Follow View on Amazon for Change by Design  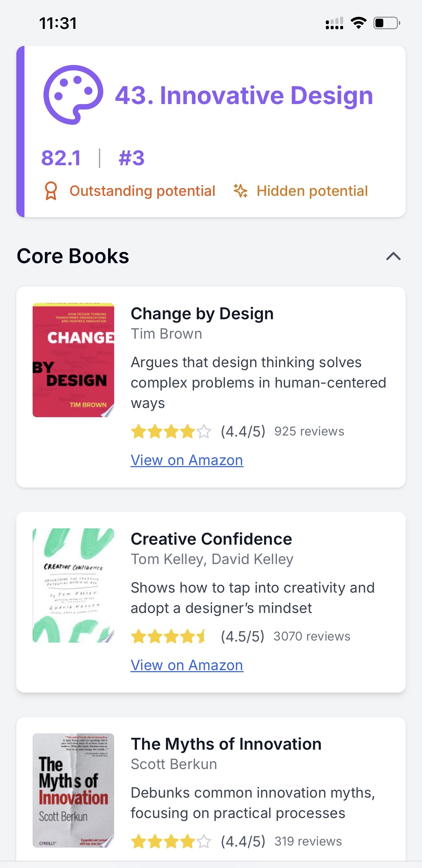tap(187, 460)
